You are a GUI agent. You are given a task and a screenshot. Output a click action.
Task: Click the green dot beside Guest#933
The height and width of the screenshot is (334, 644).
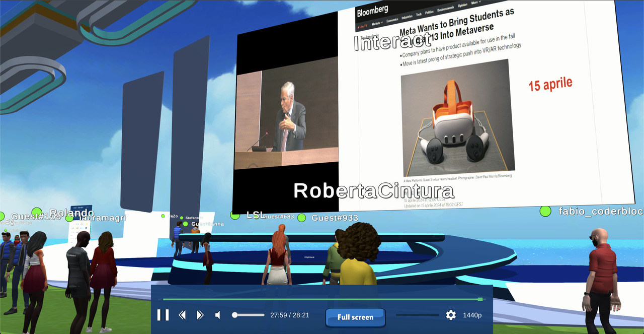pos(301,218)
